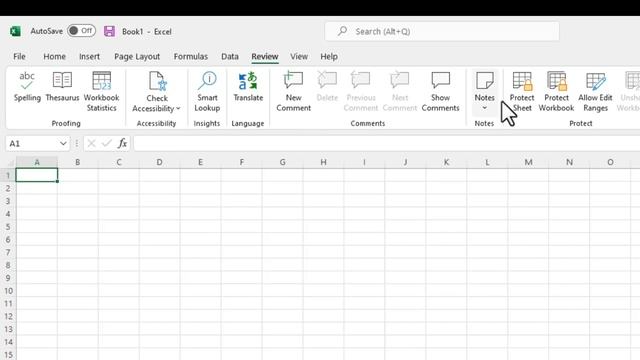Open Smart Lookup
The height and width of the screenshot is (360, 640).
[207, 91]
